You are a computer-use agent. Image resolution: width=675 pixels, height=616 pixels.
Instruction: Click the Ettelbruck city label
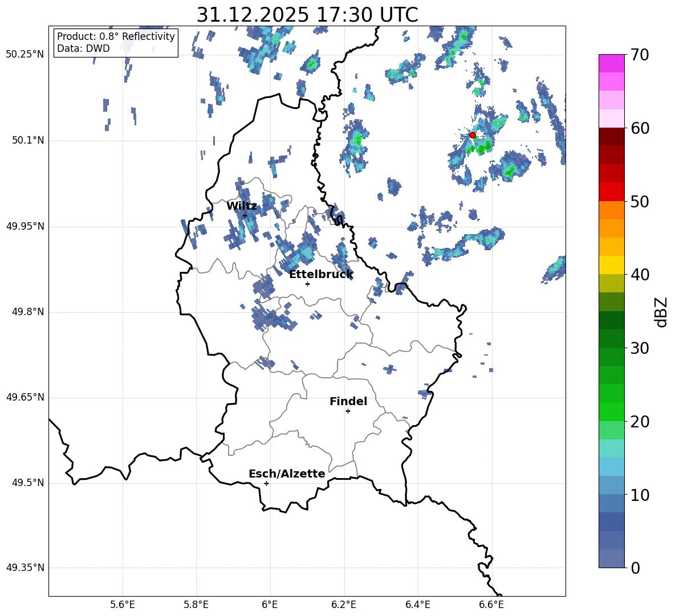pyautogui.click(x=321, y=275)
